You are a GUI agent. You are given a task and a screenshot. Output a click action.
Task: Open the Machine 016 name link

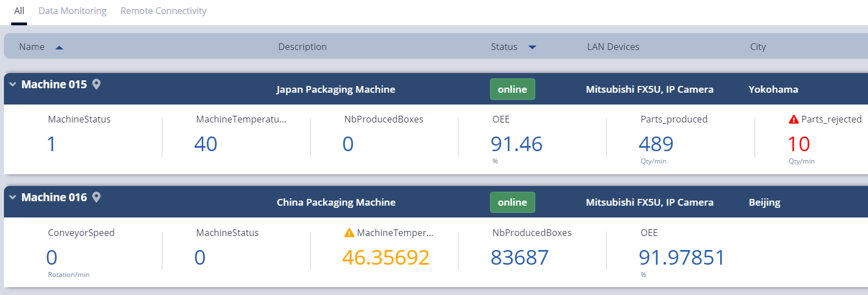pos(54,198)
